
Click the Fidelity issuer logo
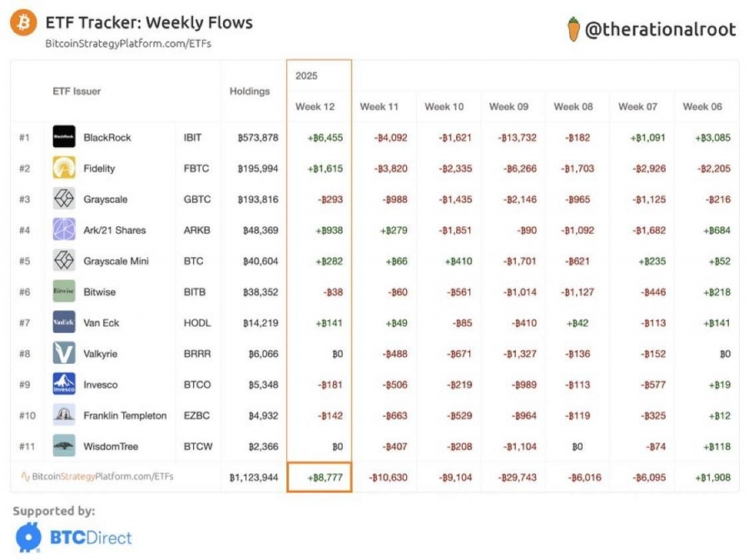[x=64, y=168]
